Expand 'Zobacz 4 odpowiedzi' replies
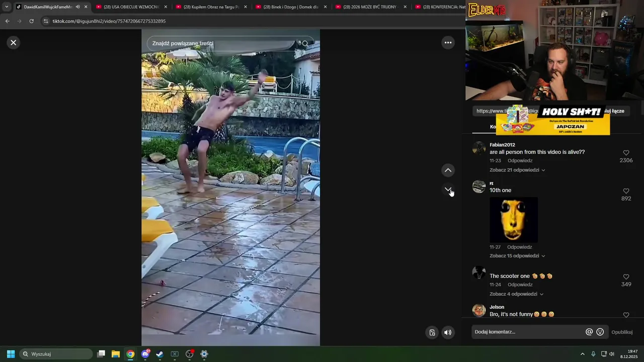 (516, 294)
